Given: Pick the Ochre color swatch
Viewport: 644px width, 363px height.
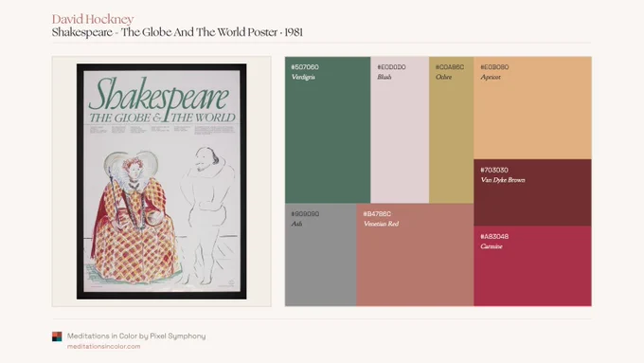Looking at the screenshot, I should (452, 130).
